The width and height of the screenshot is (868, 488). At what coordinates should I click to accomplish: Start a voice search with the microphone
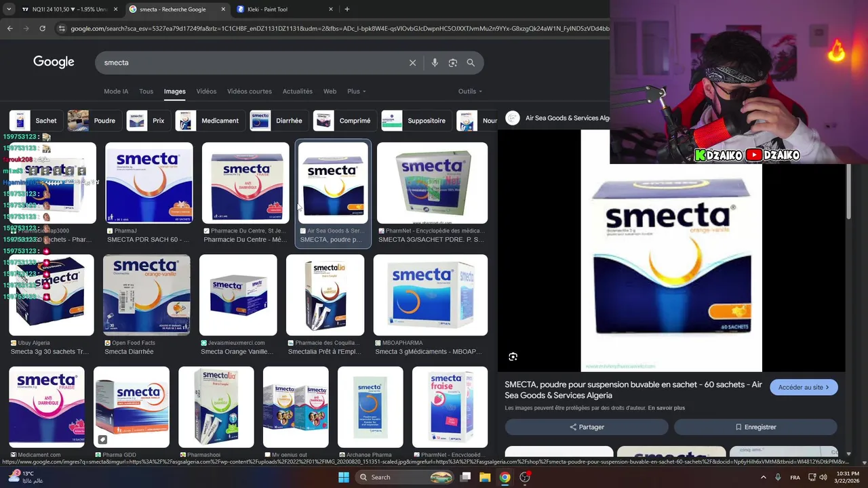pos(435,62)
